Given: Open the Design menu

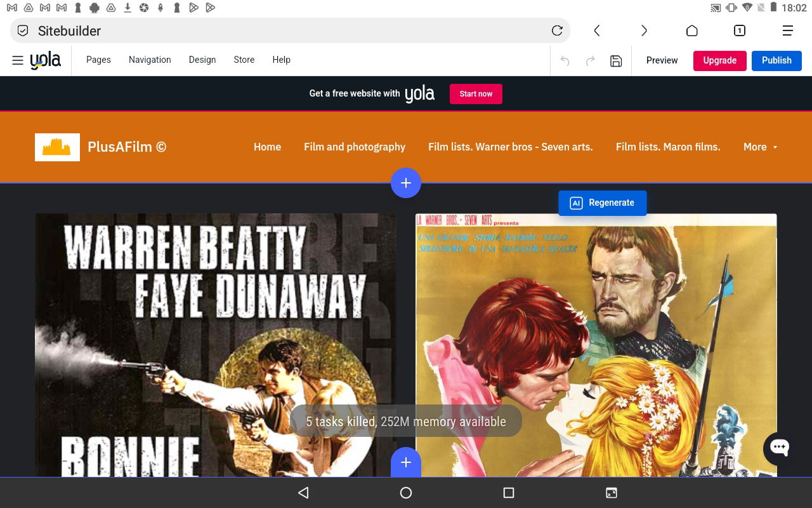Looking at the screenshot, I should (x=202, y=60).
